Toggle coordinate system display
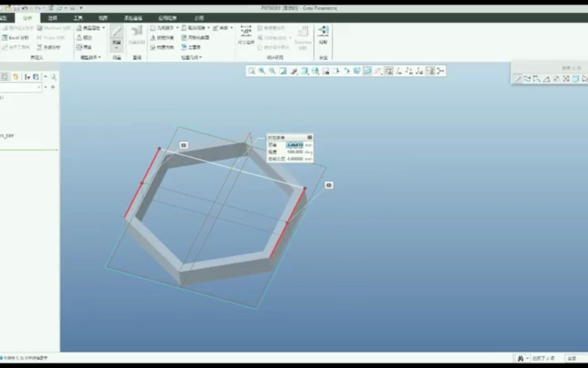The height and width of the screenshot is (368, 588). point(420,71)
